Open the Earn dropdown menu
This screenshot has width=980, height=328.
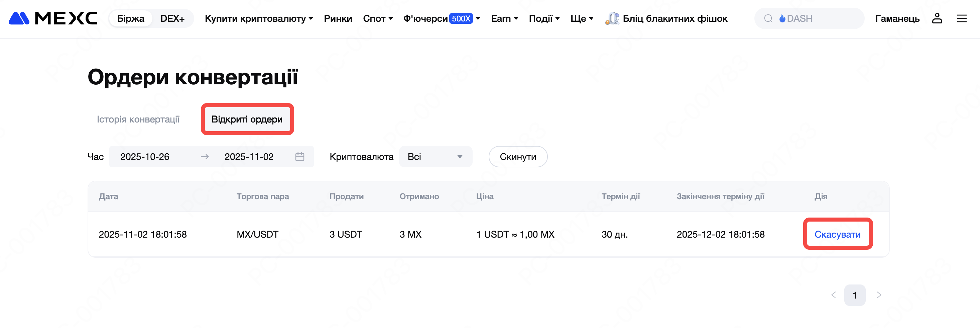(504, 18)
